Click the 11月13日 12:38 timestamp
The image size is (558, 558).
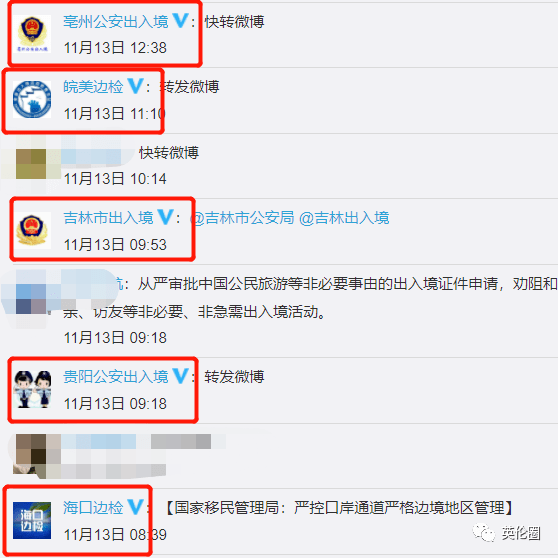(x=115, y=48)
